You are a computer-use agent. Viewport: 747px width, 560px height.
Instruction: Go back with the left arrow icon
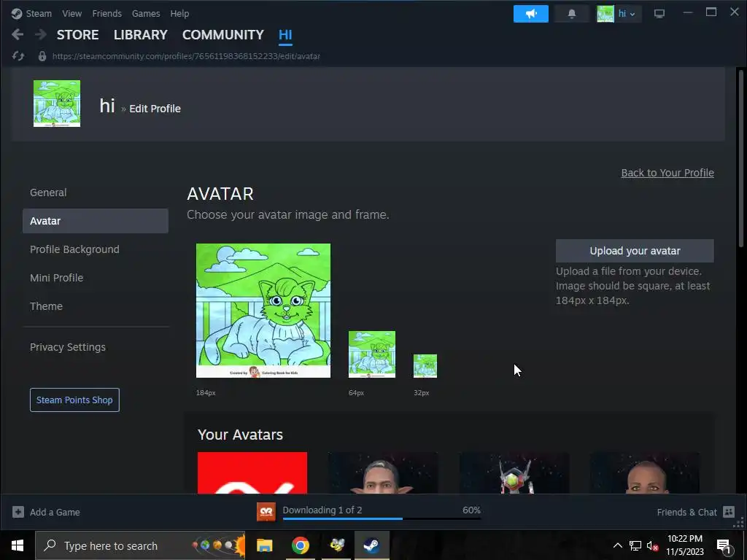18,34
